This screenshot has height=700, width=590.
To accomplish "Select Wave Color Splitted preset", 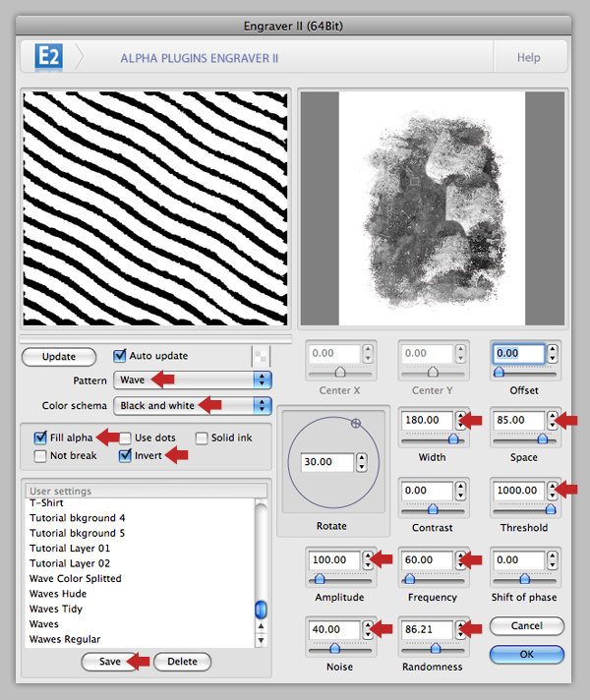I will pyautogui.click(x=141, y=578).
